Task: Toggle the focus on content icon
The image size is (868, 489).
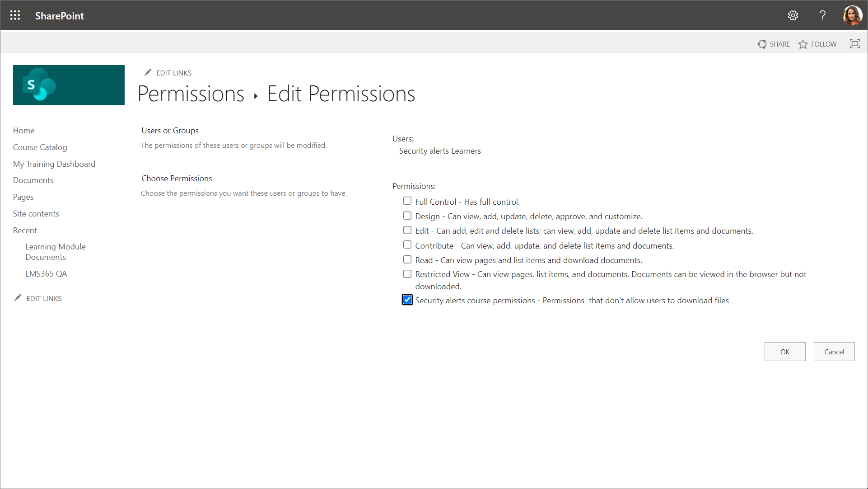Action: (854, 44)
